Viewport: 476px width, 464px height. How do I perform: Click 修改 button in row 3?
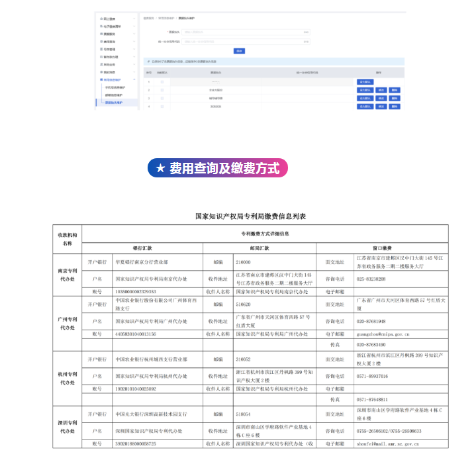[x=381, y=99]
